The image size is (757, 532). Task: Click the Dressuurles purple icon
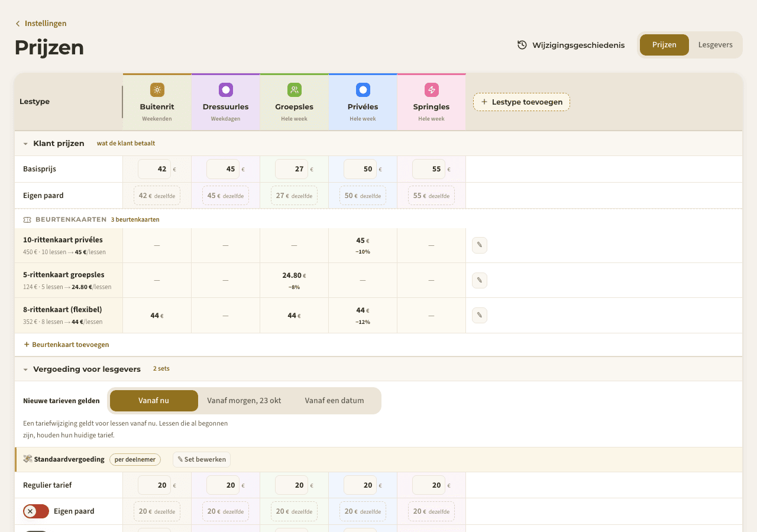click(225, 90)
